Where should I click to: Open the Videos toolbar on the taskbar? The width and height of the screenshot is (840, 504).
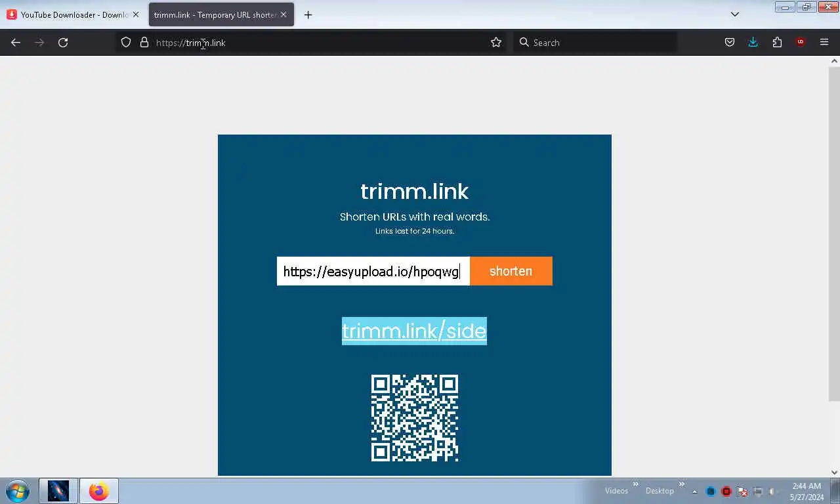pyautogui.click(x=616, y=491)
